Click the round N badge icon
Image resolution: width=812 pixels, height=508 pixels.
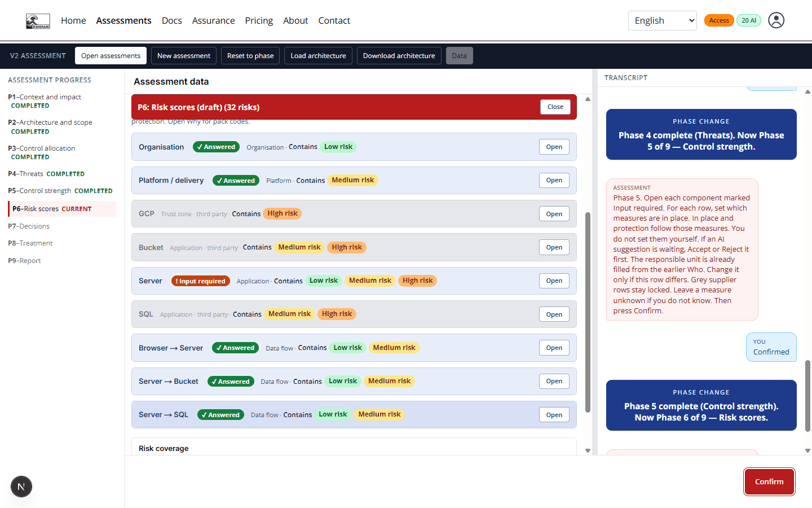pos(21,487)
